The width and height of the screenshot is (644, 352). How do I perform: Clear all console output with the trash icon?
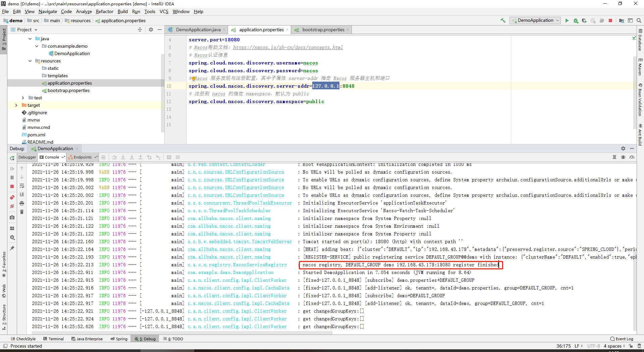coord(22,212)
